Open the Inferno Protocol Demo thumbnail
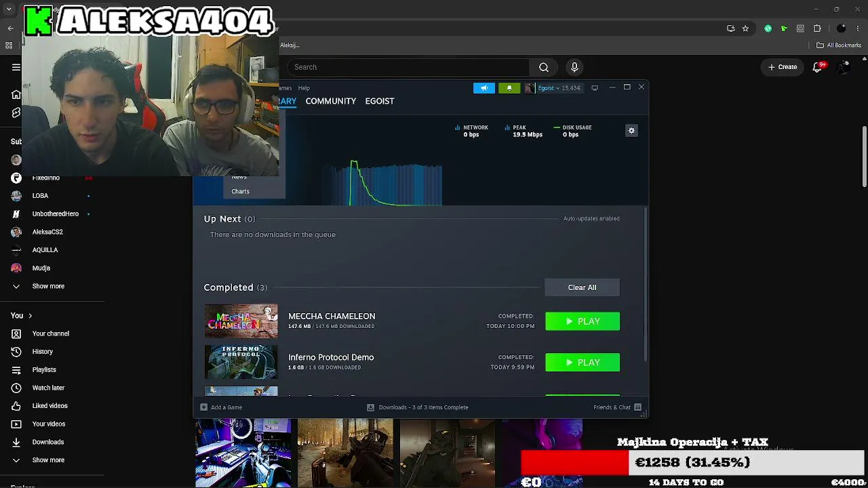This screenshot has height=488, width=868. (241, 363)
